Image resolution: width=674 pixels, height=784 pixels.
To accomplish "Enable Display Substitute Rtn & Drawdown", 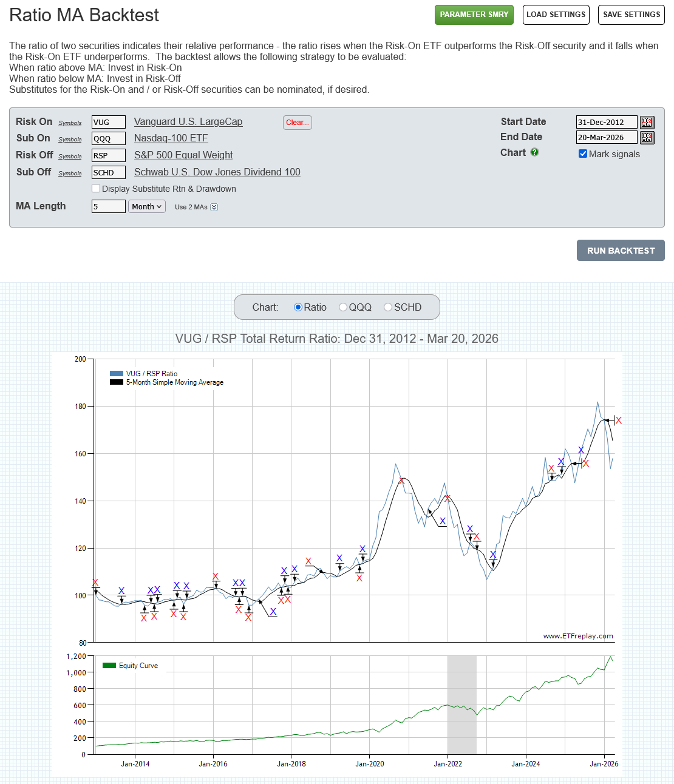I will tap(96, 189).
